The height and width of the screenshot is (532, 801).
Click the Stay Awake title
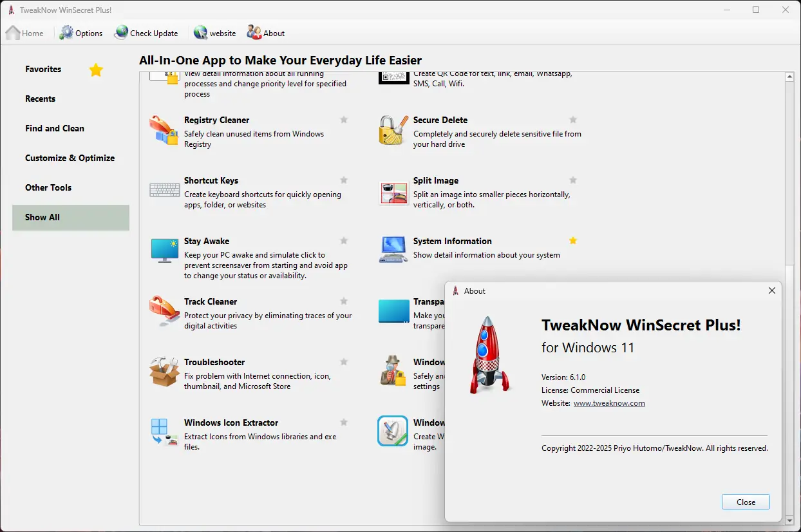click(207, 241)
